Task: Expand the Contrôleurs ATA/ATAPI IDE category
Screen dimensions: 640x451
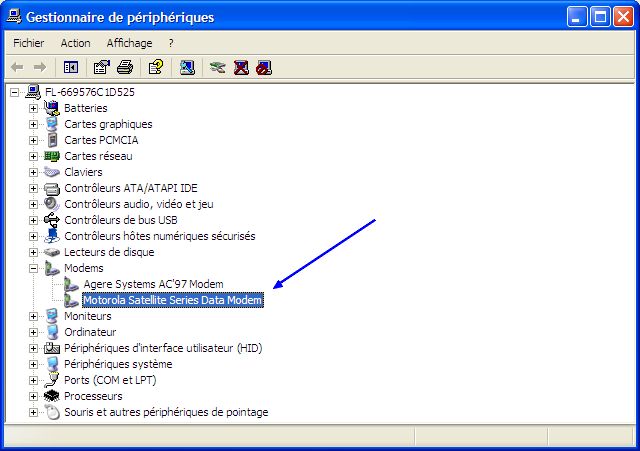Action: pos(33,188)
